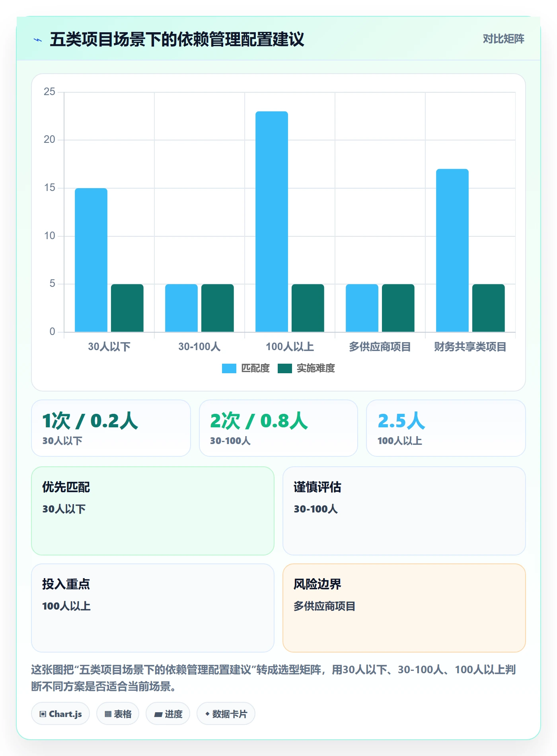Open the 2.5人 stat card
The width and height of the screenshot is (557, 756).
point(446,428)
